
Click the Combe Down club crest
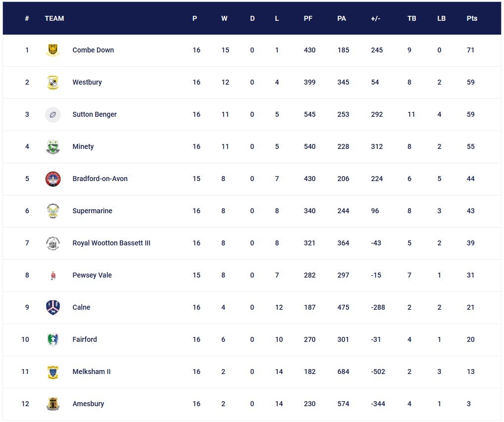(52, 50)
